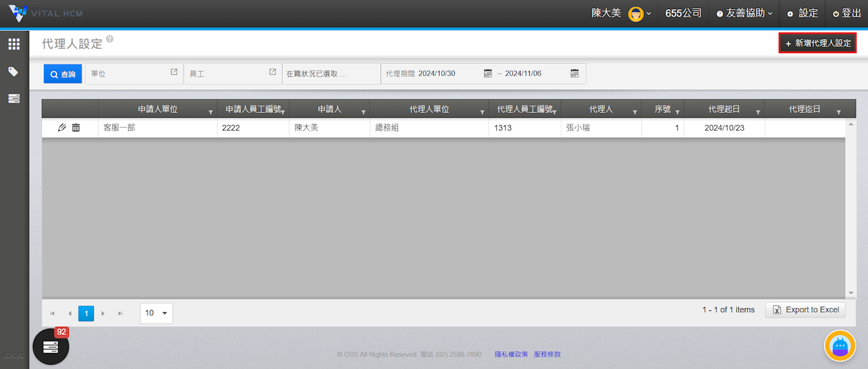Delete the record using trash icon
The height and width of the screenshot is (369, 868).
click(76, 128)
